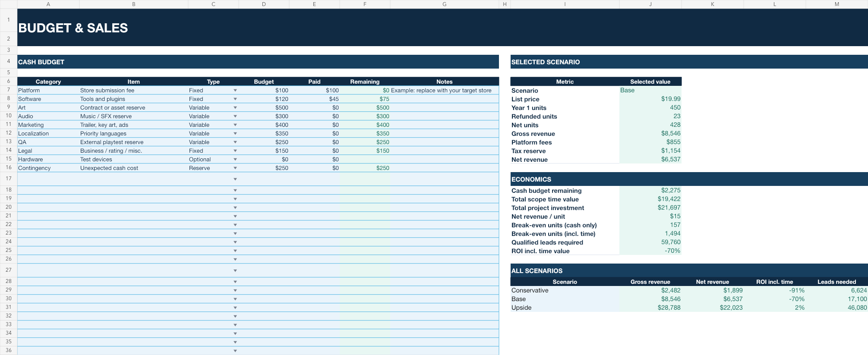The width and height of the screenshot is (868, 355).
Task: Select the Base leads needed 17,100
Action: (836, 299)
